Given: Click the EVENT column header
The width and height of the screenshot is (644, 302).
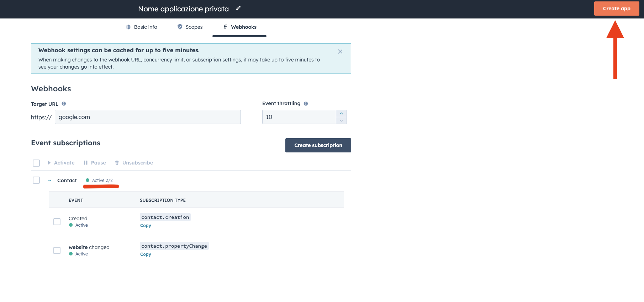Looking at the screenshot, I should [x=76, y=200].
